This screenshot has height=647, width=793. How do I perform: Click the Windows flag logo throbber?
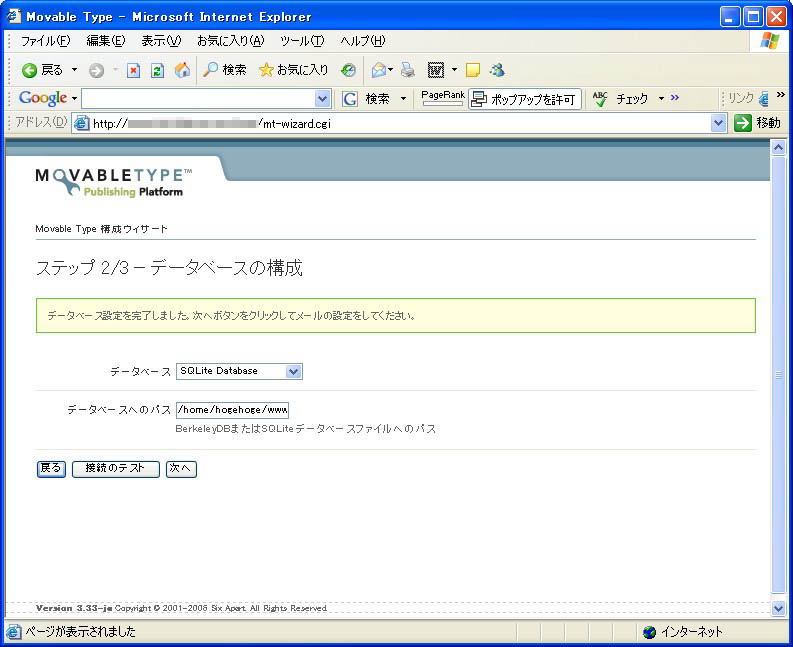pyautogui.click(x=769, y=41)
